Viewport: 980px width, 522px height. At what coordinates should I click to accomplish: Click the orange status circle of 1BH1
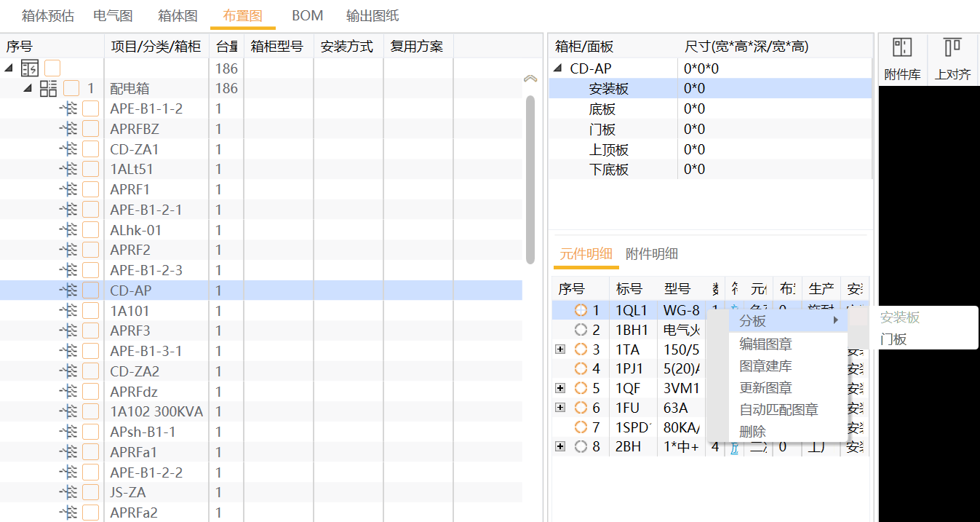click(x=581, y=330)
